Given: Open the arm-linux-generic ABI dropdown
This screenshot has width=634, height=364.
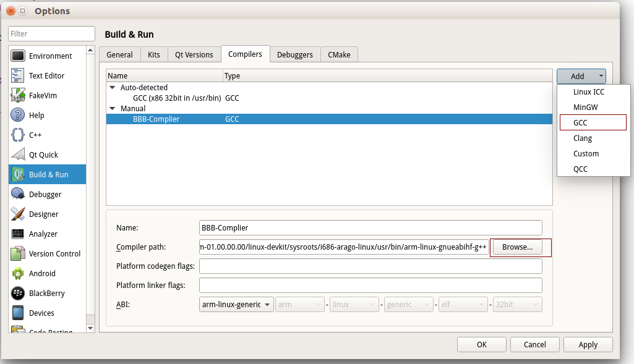Looking at the screenshot, I should [236, 305].
